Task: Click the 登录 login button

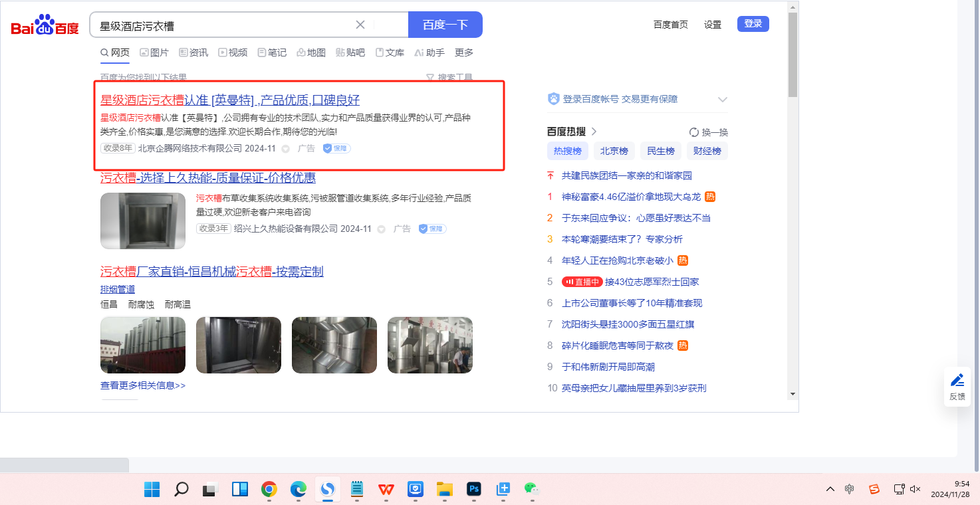Action: (753, 24)
